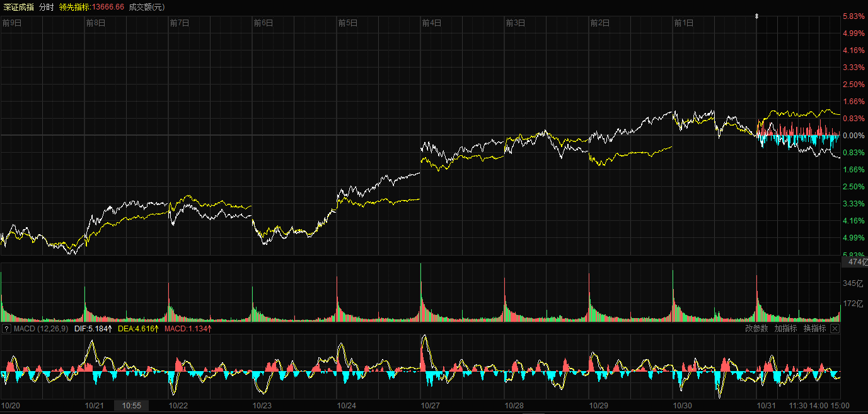The image size is (868, 414).
Task: Select the 前9日 day section label
Action: [x=11, y=23]
